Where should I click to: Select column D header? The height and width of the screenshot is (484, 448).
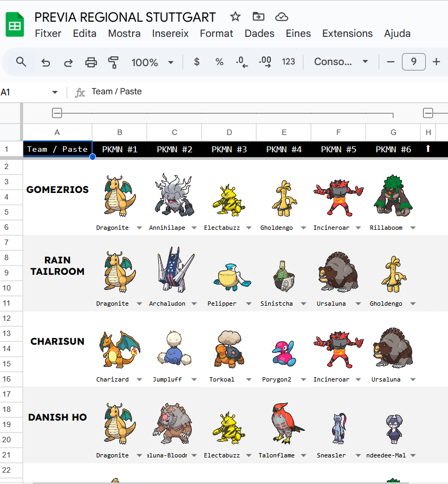[229, 132]
